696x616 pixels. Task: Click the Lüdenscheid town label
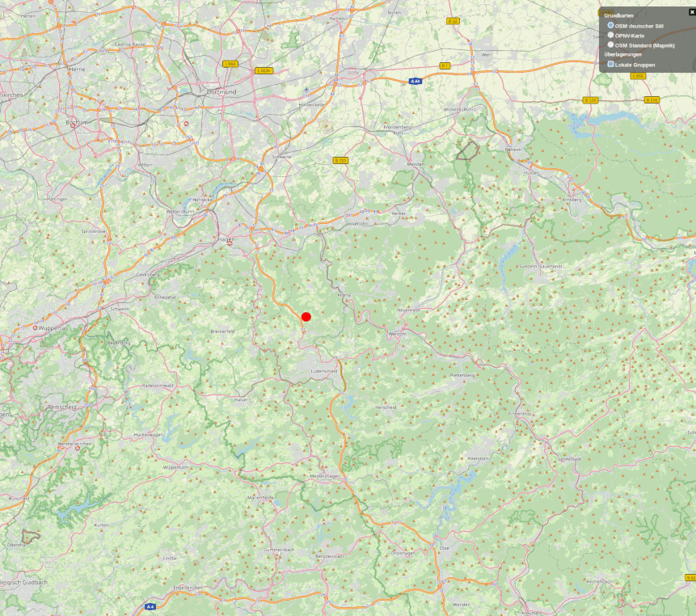click(x=324, y=371)
